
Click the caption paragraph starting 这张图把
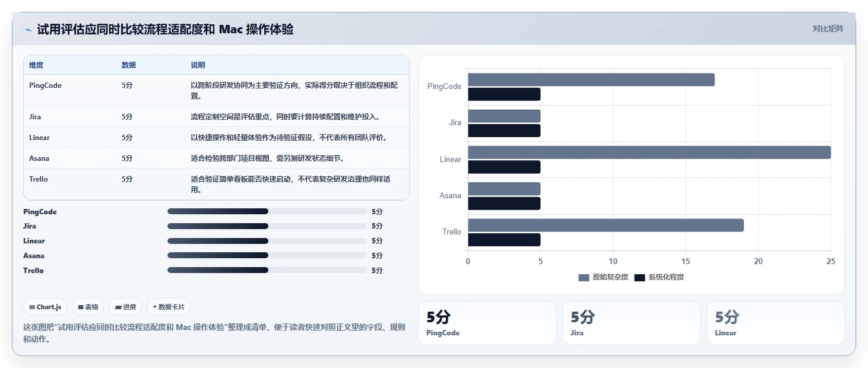(214, 333)
